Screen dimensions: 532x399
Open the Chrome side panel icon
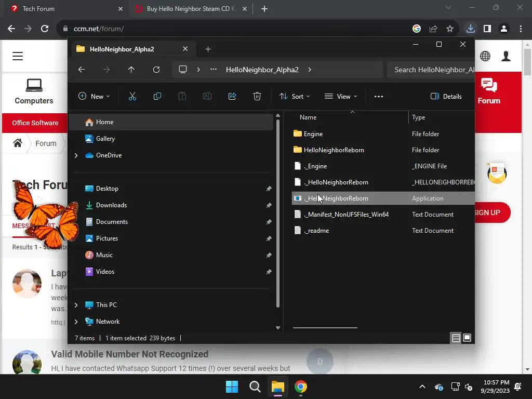pyautogui.click(x=487, y=29)
